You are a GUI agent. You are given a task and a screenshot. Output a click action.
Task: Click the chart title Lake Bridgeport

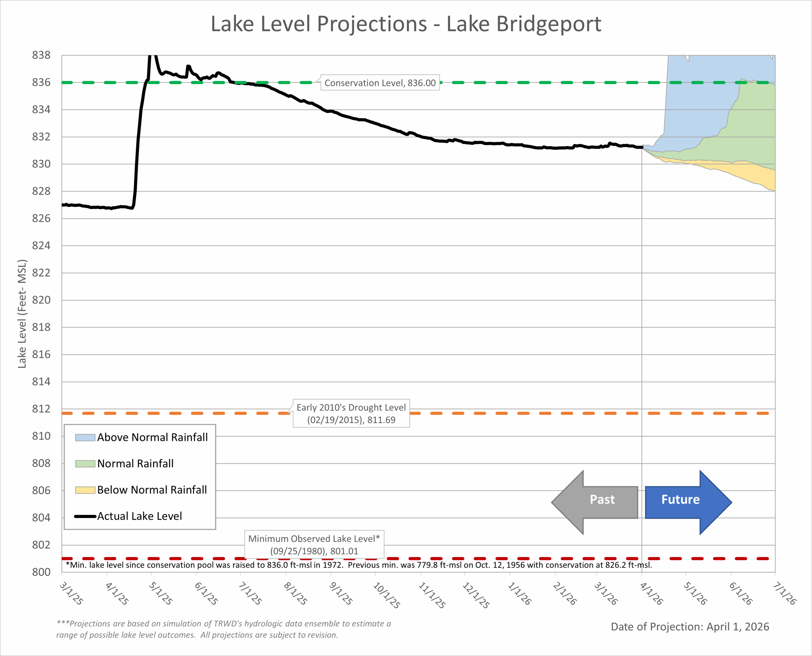[x=406, y=24]
